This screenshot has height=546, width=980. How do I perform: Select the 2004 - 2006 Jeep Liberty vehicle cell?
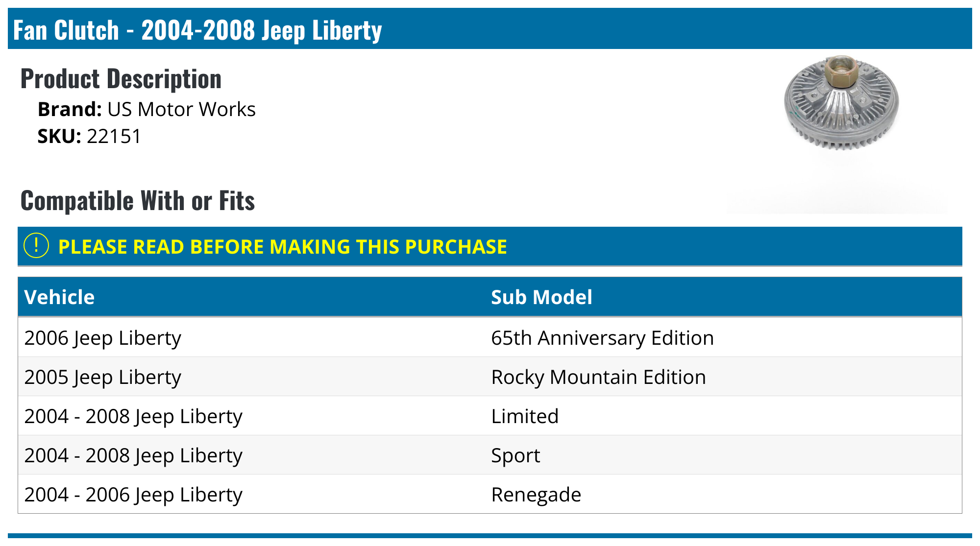click(133, 495)
